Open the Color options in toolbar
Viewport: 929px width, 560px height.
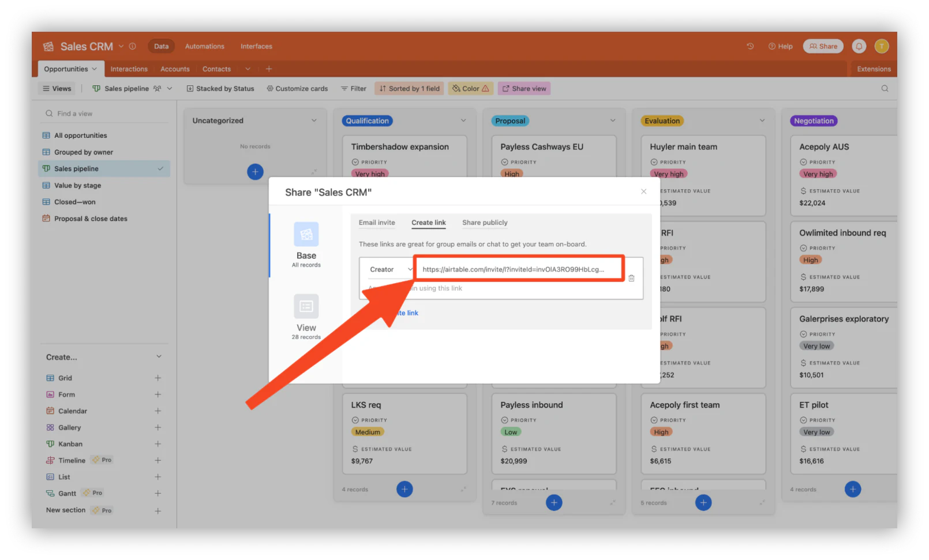[x=471, y=88]
